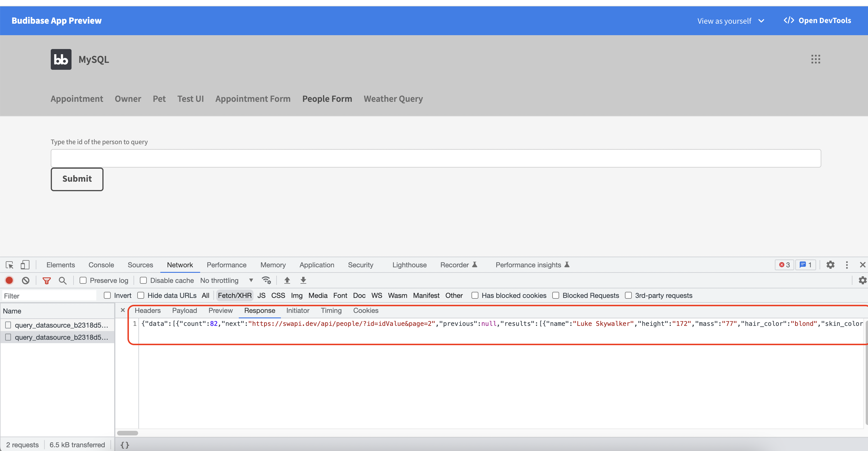Screen dimensions: 868x451
Task: Check Hide data URLs filter
Action: click(x=141, y=295)
